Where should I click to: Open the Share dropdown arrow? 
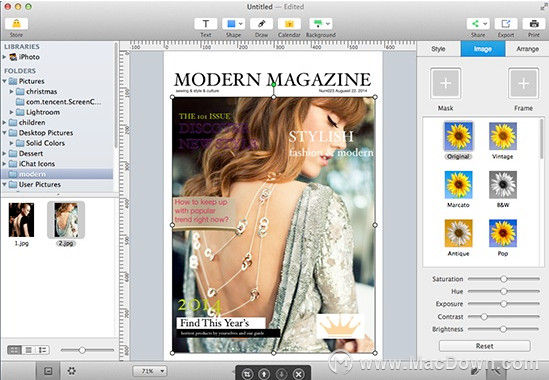[485, 24]
